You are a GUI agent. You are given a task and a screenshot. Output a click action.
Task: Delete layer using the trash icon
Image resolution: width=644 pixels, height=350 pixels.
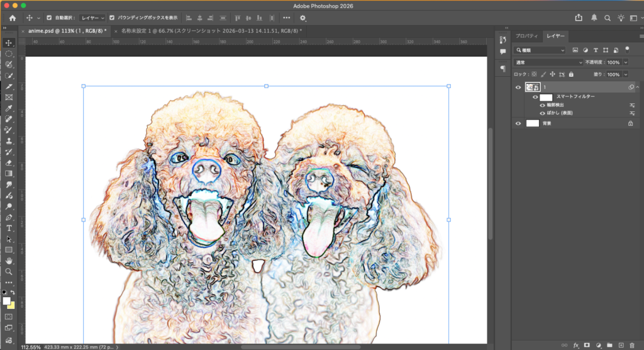(631, 345)
